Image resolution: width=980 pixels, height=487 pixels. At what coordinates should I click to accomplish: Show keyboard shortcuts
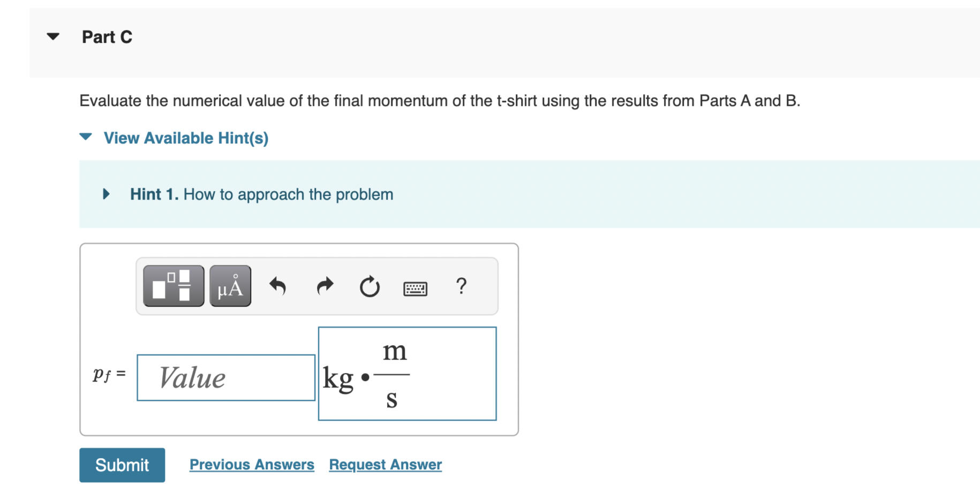click(415, 288)
